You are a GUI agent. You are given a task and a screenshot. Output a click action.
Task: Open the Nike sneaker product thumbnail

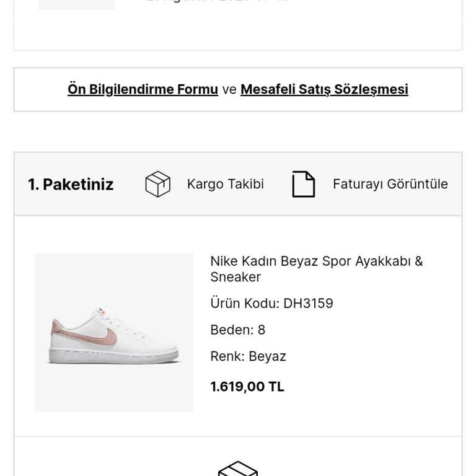tap(114, 332)
